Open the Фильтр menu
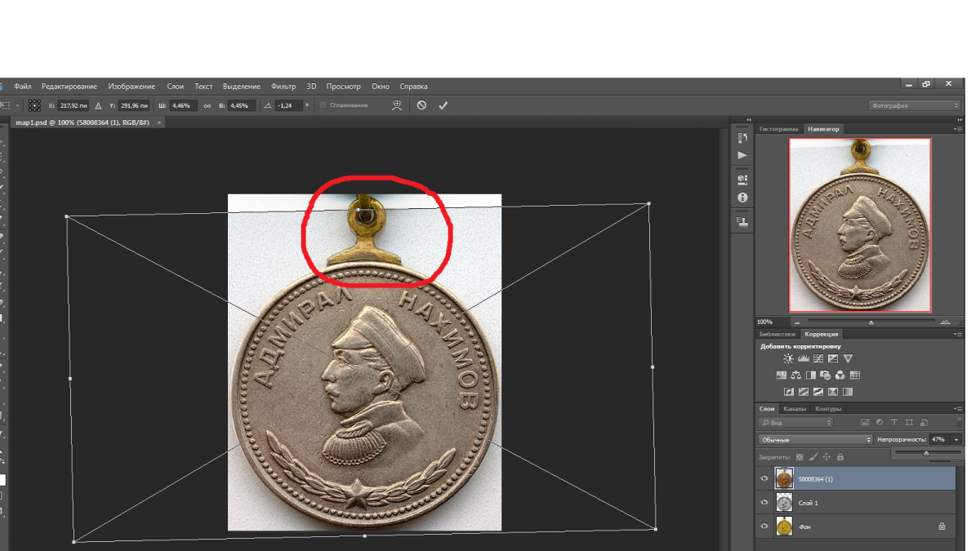Screen dimensions: 980x551 coord(283,87)
